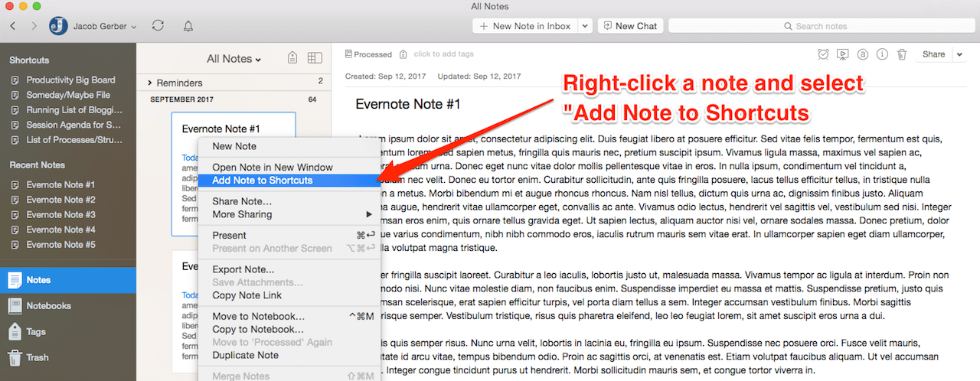The height and width of the screenshot is (381, 980).
Task: Open recent Evernote Note #2 in sidebar
Action: (60, 200)
